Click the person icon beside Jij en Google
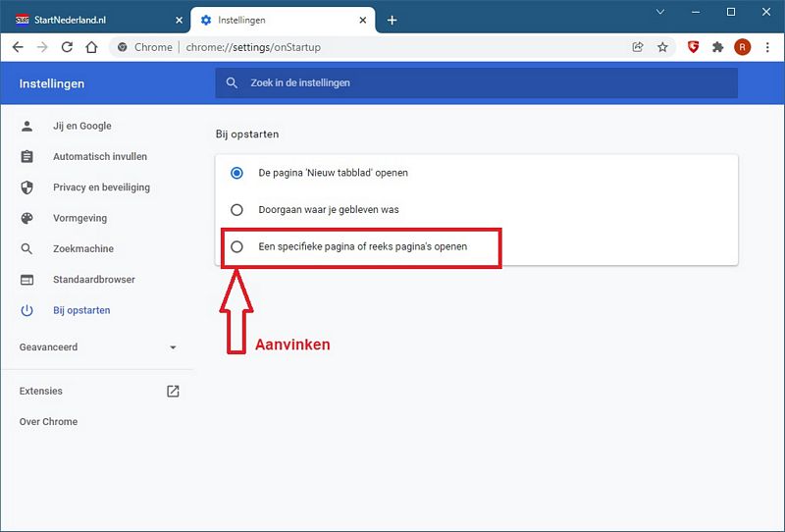Viewport: 785px width, 532px height. [27, 126]
